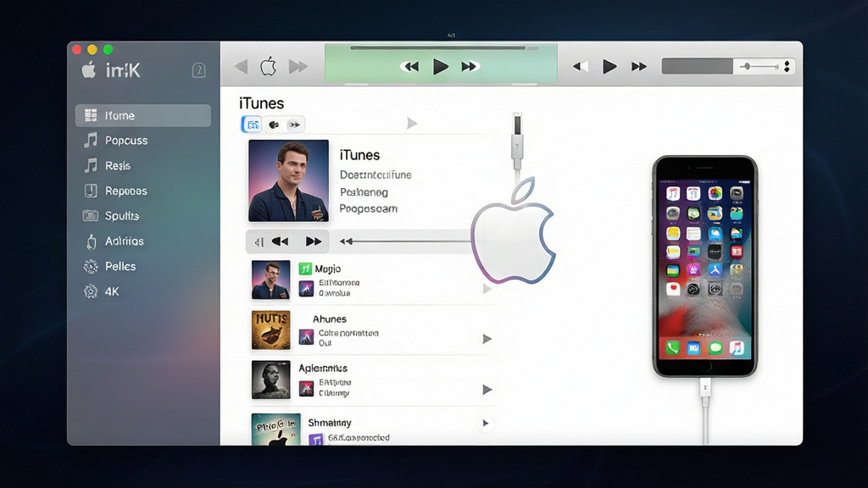Click the grid icon beside Ifome
The image size is (868, 488).
(90, 115)
